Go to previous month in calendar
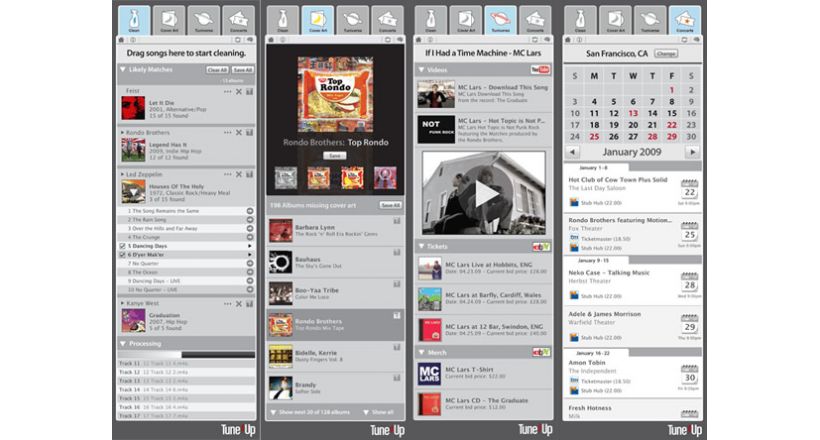The width and height of the screenshot is (820, 440). [573, 152]
